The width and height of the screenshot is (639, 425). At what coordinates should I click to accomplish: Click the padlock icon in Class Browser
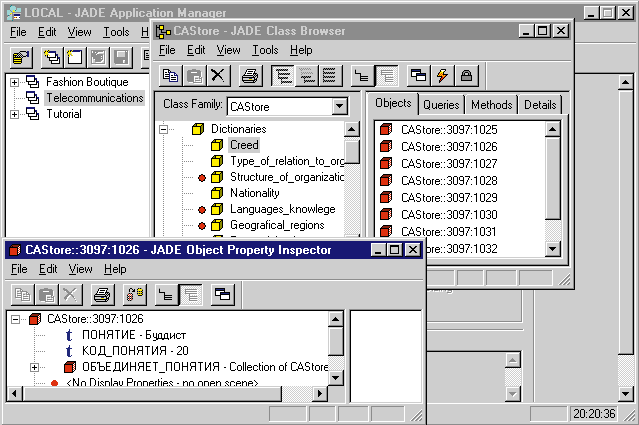pyautogui.click(x=466, y=76)
